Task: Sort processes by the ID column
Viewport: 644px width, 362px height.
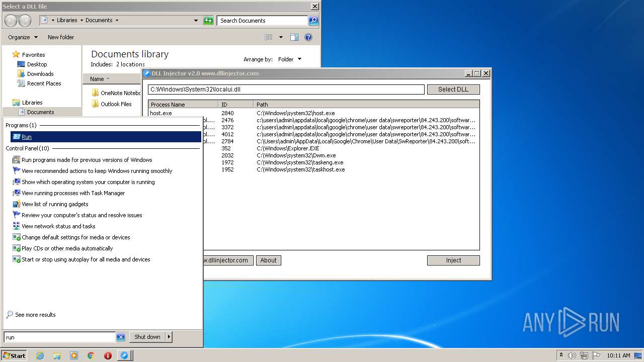Action: 236,105
